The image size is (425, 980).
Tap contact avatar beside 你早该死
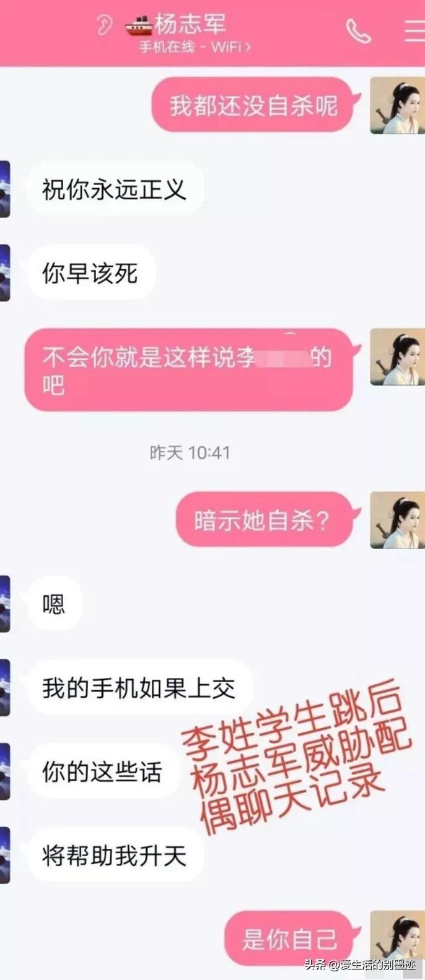5,273
